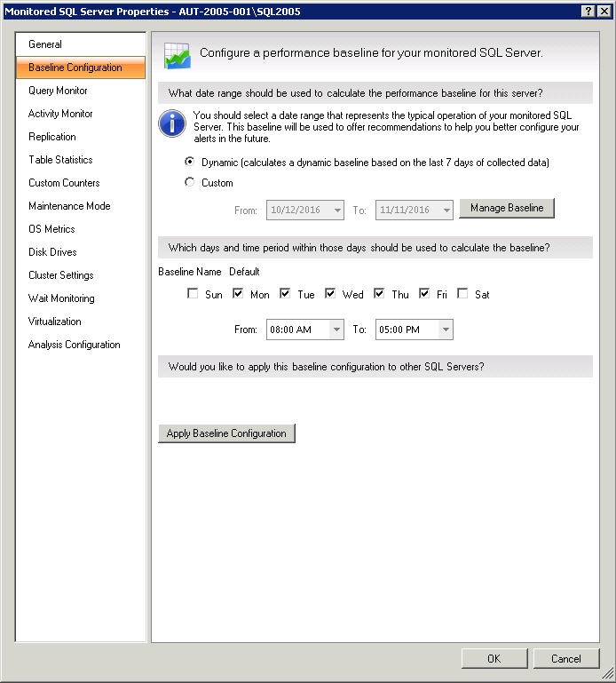Click Apply Baseline Configuration button
Screen dimensions: 616x683
226,433
